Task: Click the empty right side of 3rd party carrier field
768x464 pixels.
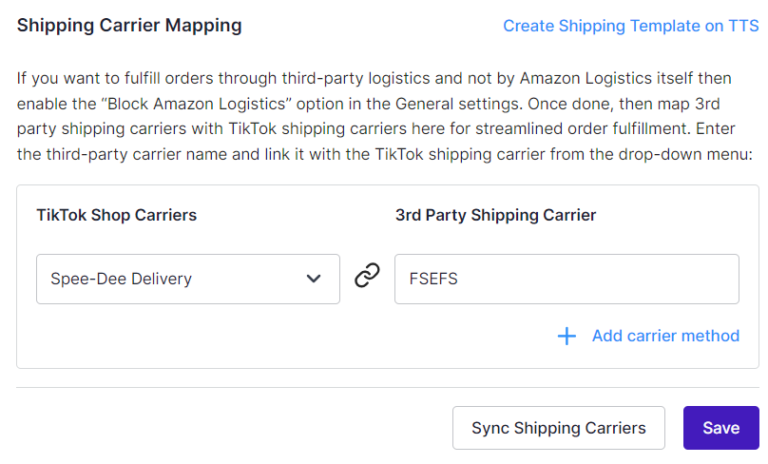Action: (x=637, y=279)
